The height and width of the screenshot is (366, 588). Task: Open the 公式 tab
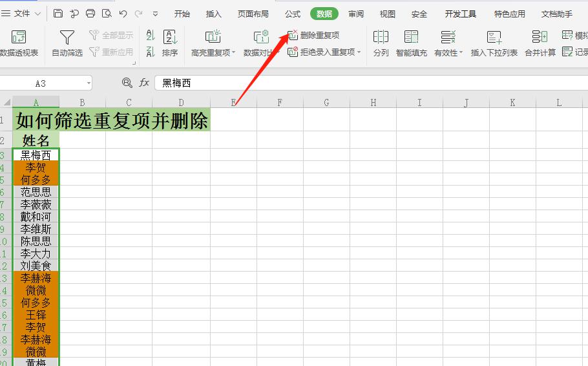point(293,14)
